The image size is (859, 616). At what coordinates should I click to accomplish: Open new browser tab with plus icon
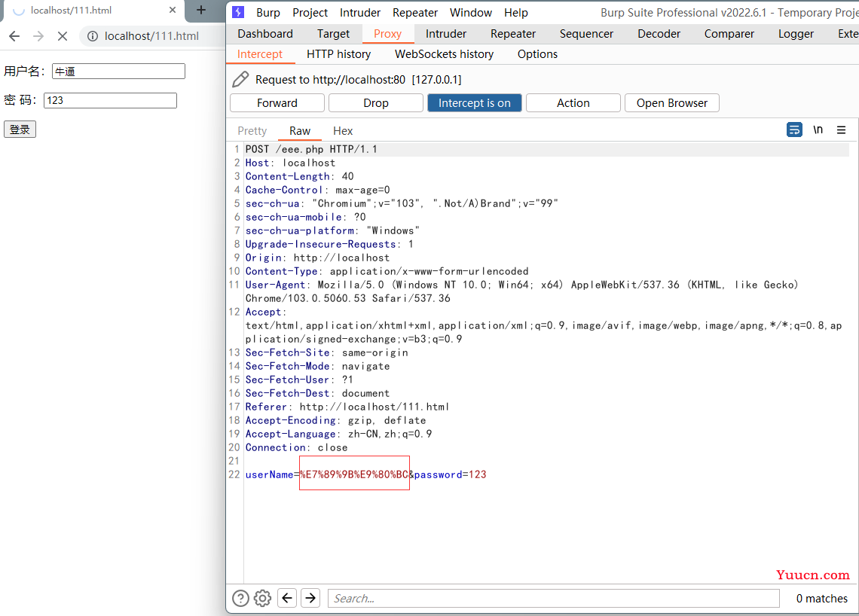(201, 10)
